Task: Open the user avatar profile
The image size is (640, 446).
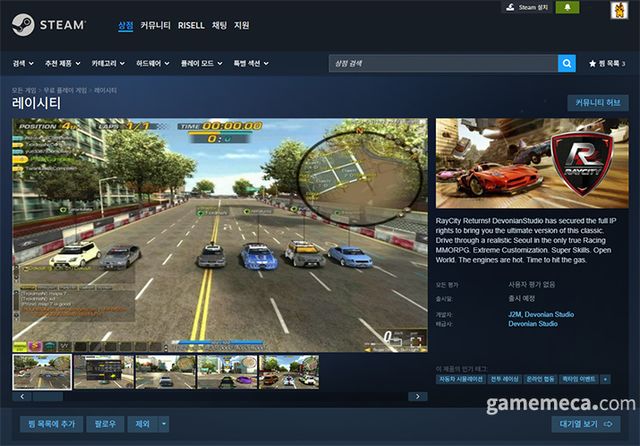Action: point(620,10)
